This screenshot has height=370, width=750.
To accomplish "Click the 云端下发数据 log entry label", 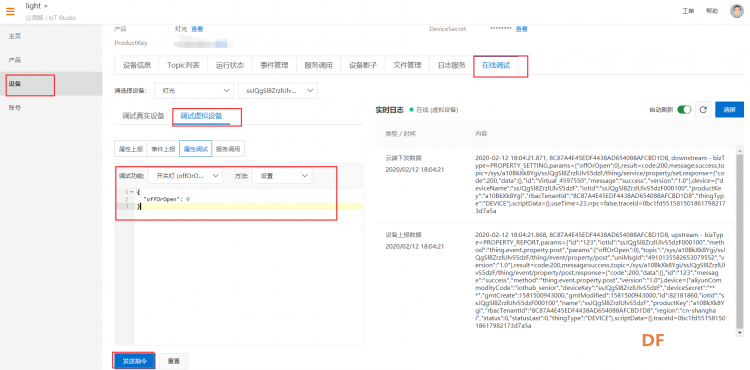I will [x=404, y=158].
